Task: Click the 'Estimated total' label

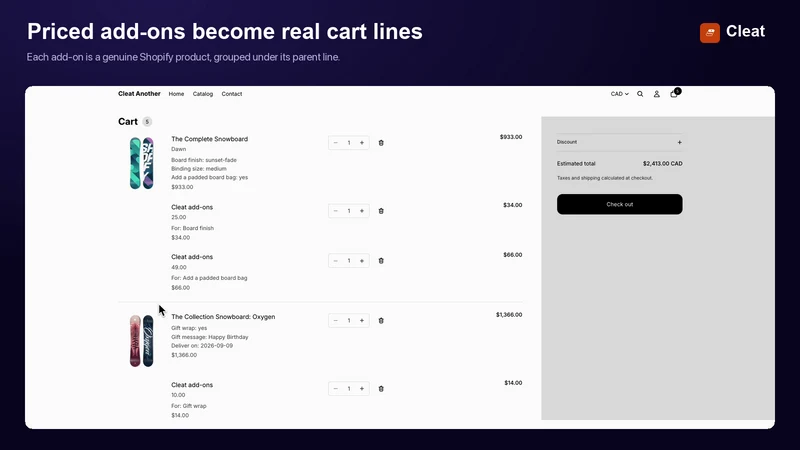Action: 576,164
